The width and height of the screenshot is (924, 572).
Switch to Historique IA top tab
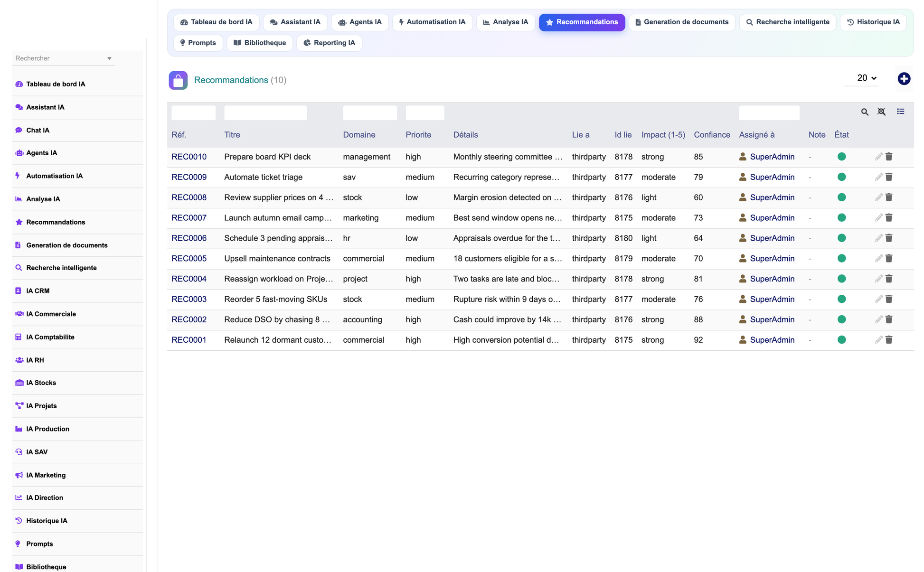point(873,22)
